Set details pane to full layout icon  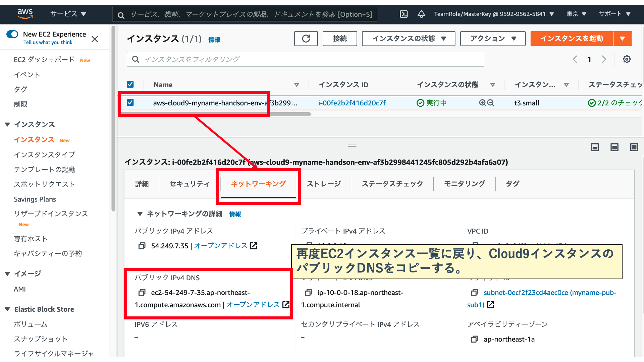click(x=634, y=147)
